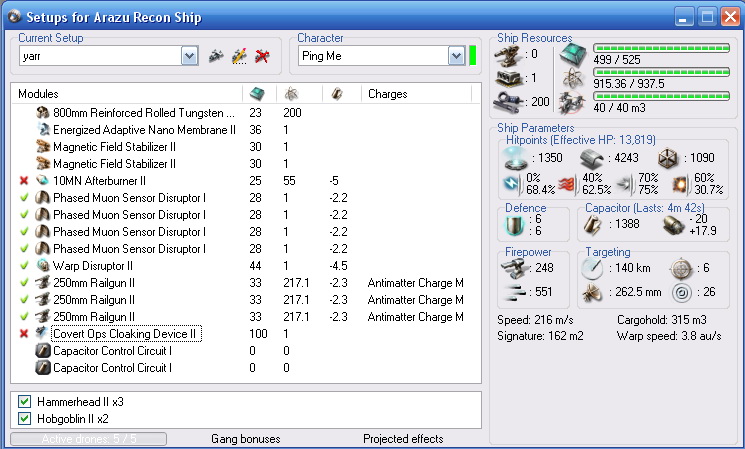
Task: Click the armor hitpoints icon showing 4243
Action: (592, 159)
